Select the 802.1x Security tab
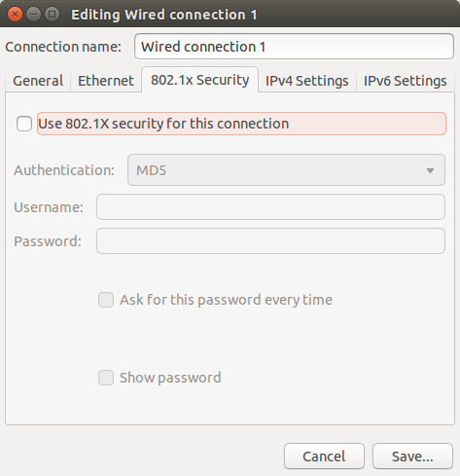 click(x=200, y=80)
